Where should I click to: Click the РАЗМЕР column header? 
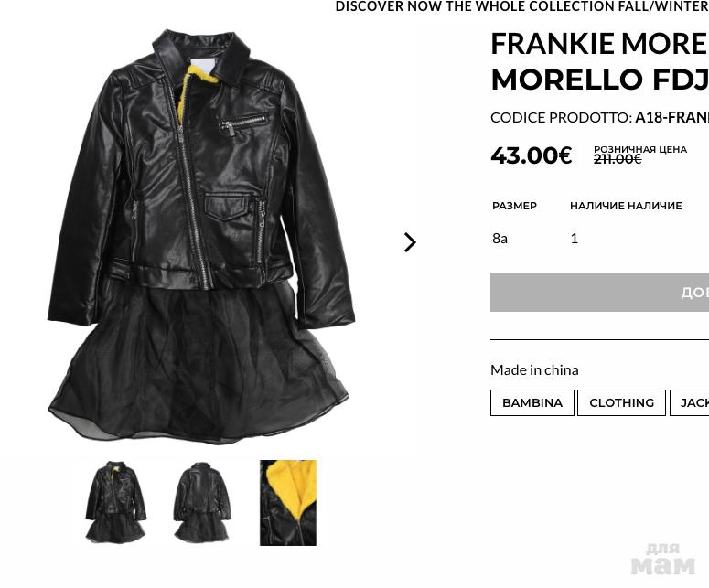pyautogui.click(x=514, y=206)
